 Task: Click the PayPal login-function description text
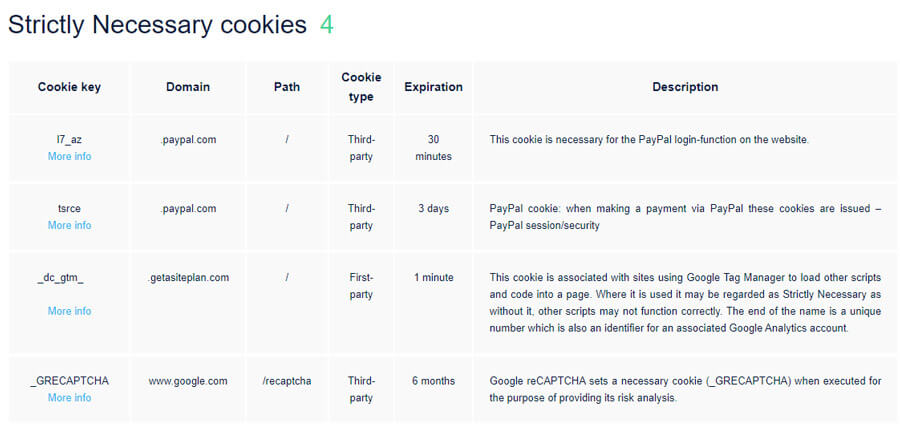click(x=649, y=139)
